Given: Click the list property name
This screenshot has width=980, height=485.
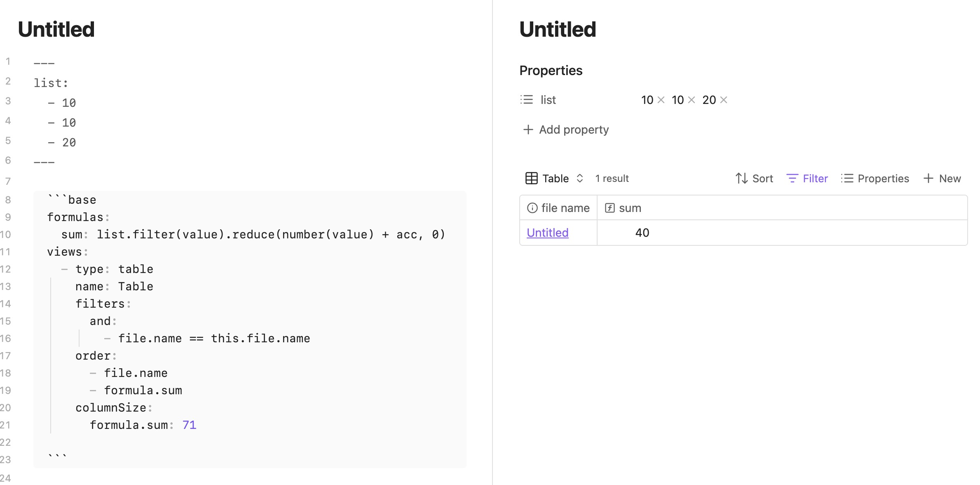Looking at the screenshot, I should [x=548, y=100].
